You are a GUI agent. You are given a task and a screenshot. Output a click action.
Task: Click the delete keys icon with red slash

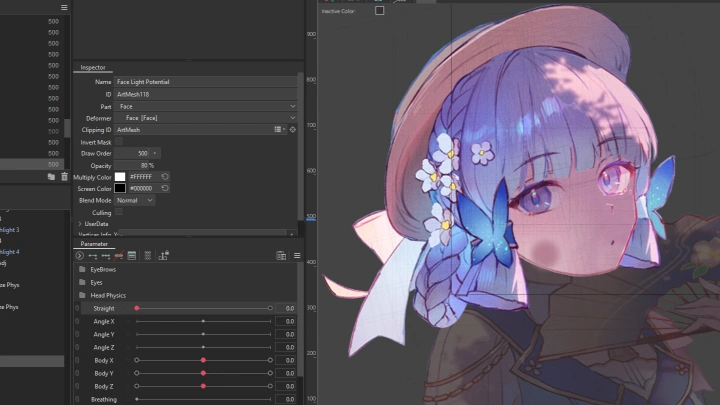tap(119, 256)
